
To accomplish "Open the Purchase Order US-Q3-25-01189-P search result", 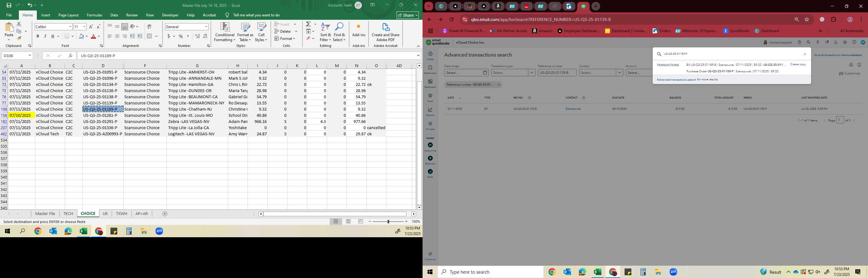I will click(x=732, y=71).
